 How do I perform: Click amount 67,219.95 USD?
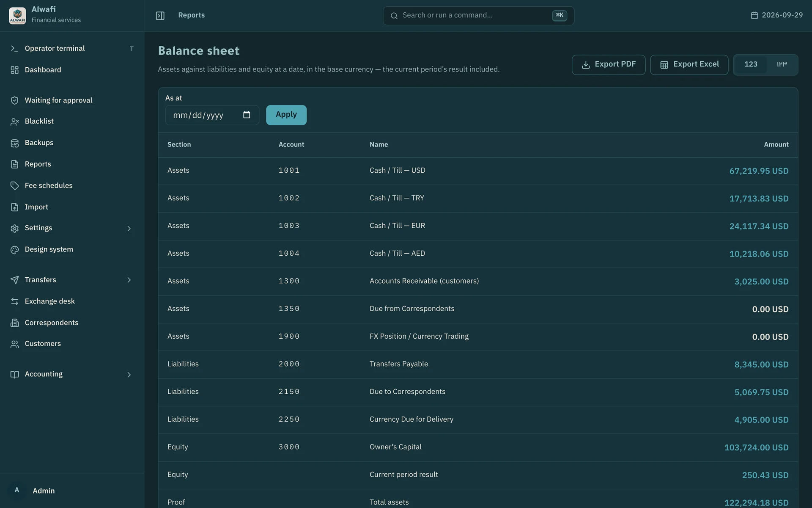click(x=759, y=171)
